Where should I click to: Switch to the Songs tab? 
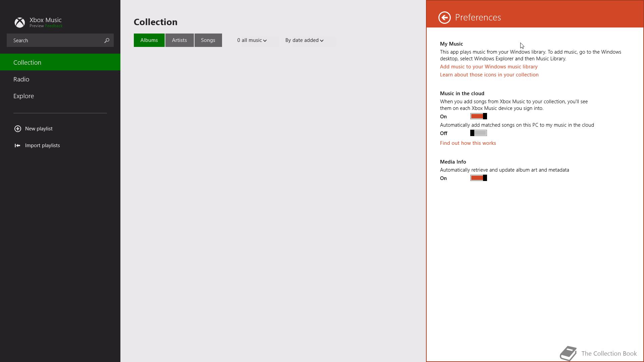point(208,40)
